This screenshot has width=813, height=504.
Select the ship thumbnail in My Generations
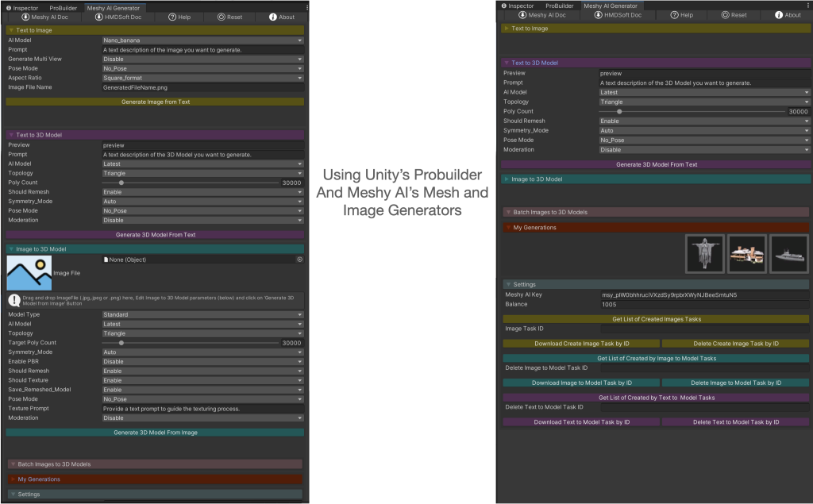[x=788, y=254]
